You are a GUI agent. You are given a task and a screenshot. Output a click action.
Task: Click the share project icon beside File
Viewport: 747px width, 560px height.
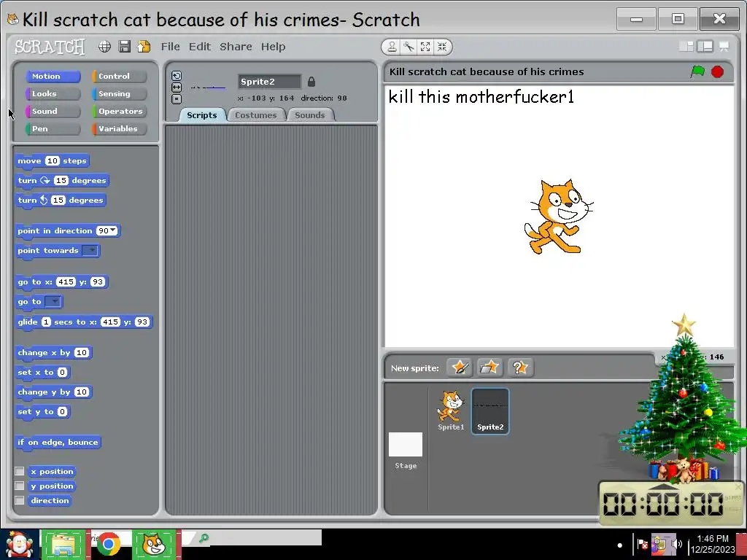(x=144, y=46)
